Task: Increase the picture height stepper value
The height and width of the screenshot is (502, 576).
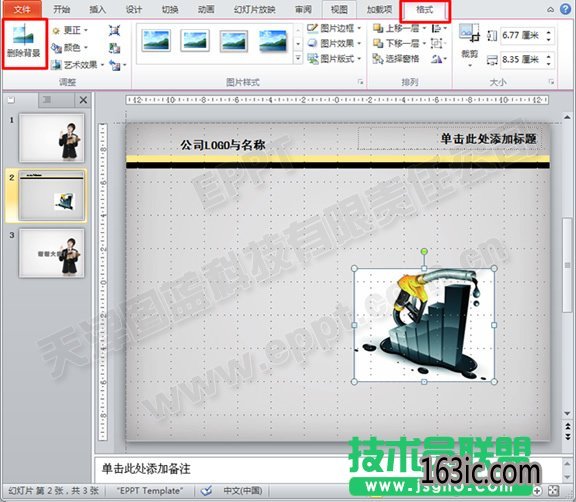Action: click(x=549, y=32)
